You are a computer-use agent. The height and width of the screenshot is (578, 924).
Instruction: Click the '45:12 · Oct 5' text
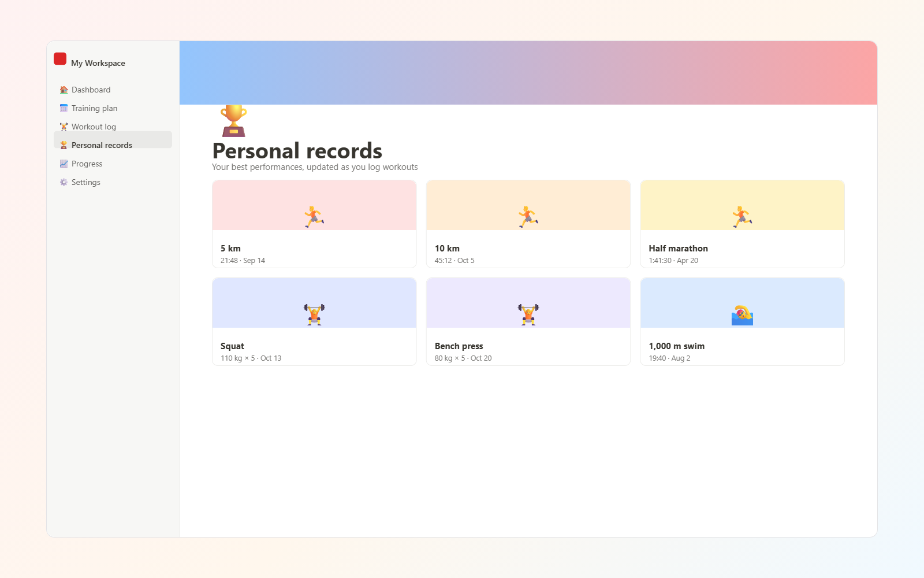coord(454,261)
